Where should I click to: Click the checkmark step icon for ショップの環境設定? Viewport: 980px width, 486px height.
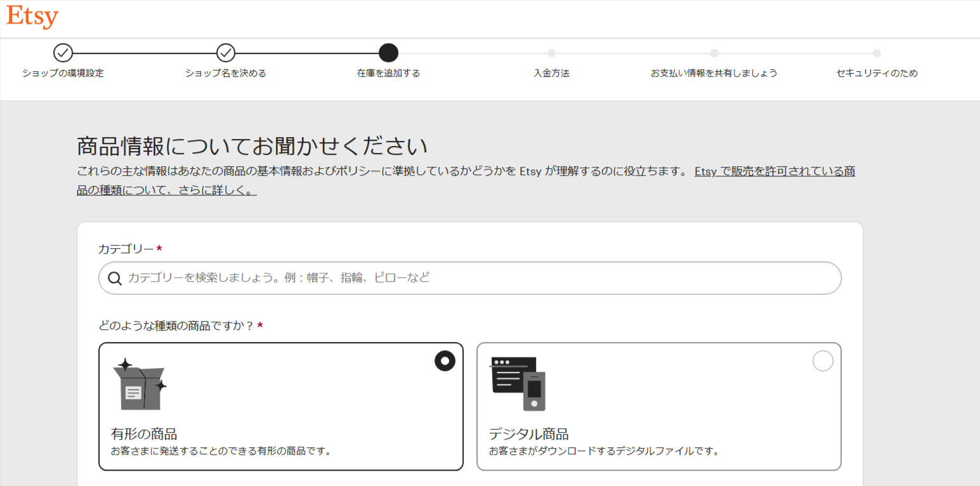(x=63, y=53)
